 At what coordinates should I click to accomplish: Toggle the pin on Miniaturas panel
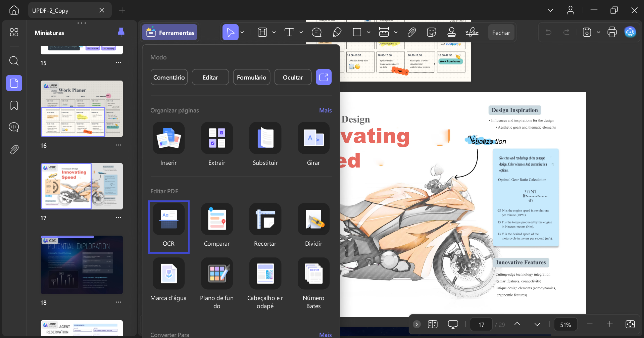[121, 32]
